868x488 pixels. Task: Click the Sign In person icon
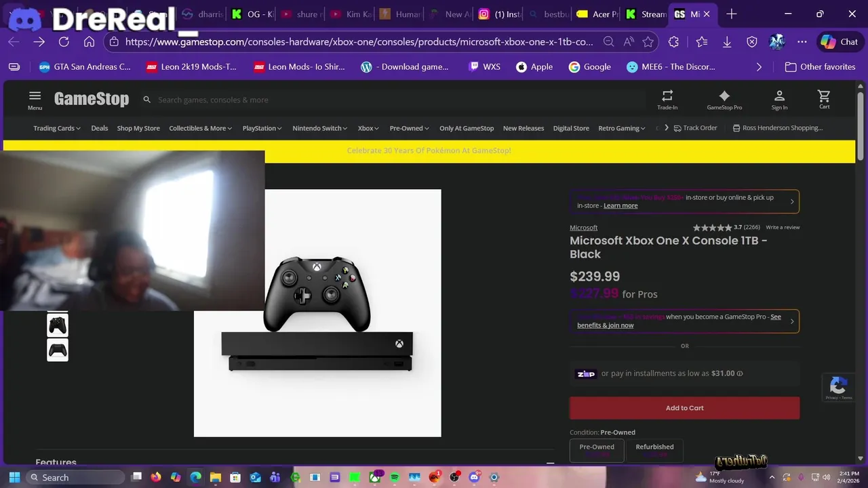tap(779, 99)
